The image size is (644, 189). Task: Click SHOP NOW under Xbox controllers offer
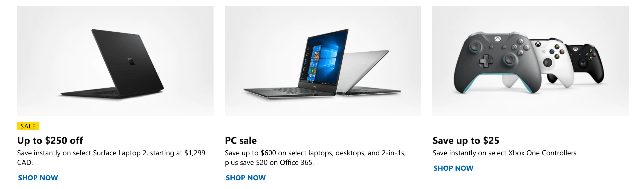[x=453, y=168]
